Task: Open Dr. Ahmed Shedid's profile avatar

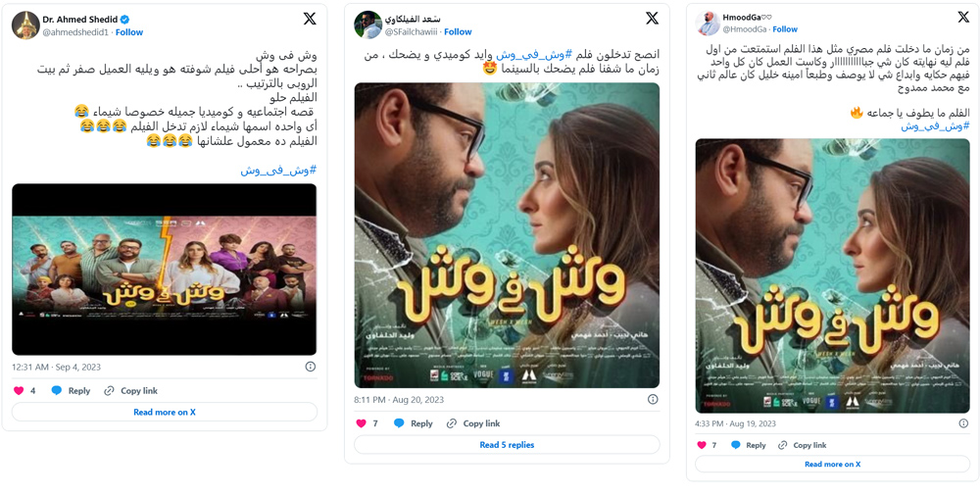Action: click(25, 25)
